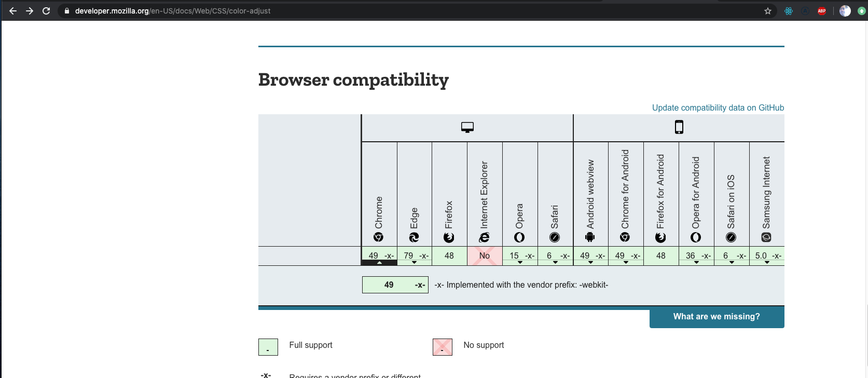Bookmark this page with the star icon
Screen dimensions: 868x378
pos(768,11)
